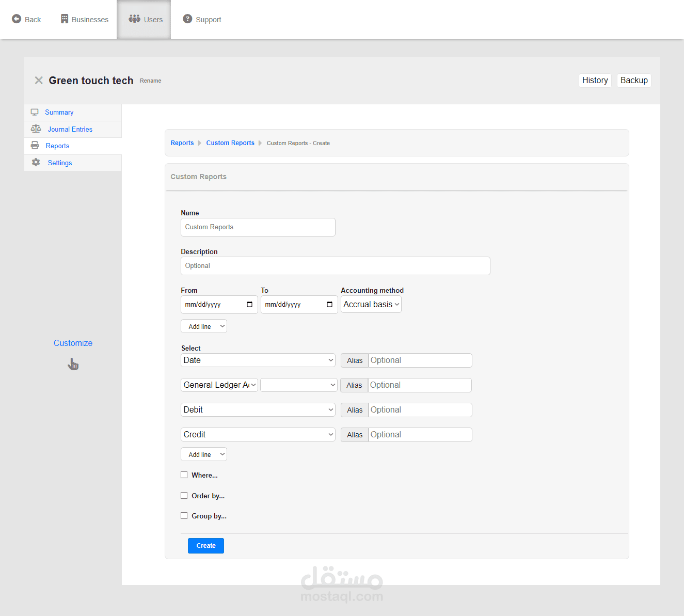Screen dimensions: 684x616
Task: Click the Support question mark icon
Action: (x=187, y=19)
